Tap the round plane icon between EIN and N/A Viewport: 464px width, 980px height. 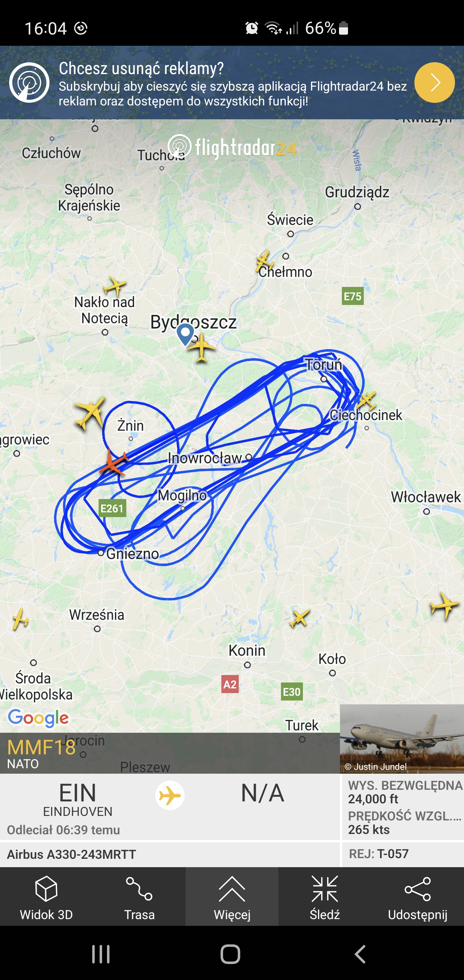coord(170,796)
